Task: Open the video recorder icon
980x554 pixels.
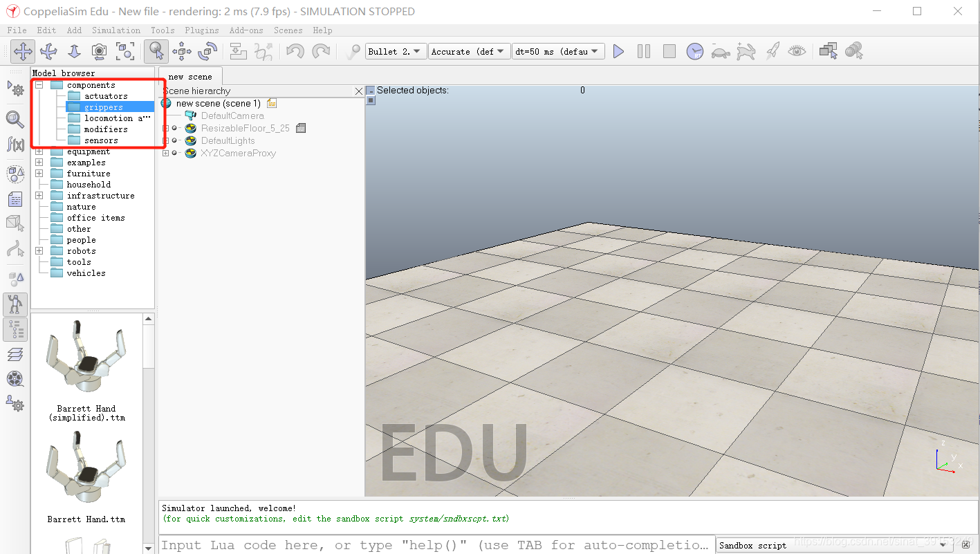Action: (x=15, y=378)
